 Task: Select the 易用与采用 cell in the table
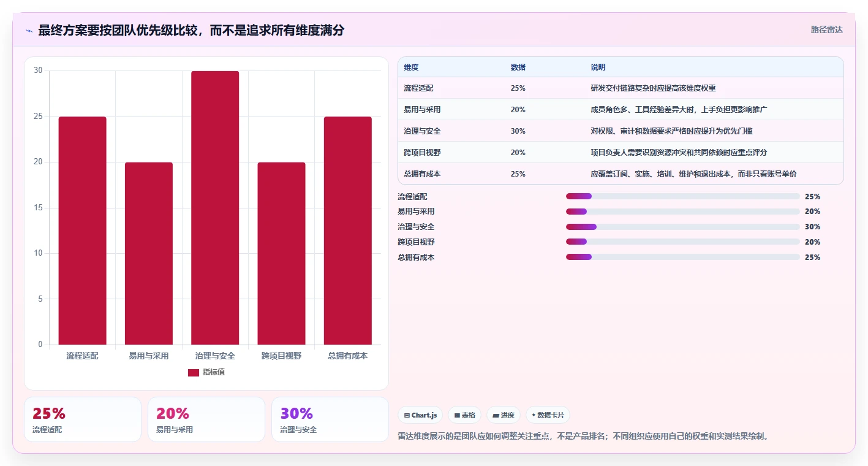pyautogui.click(x=422, y=110)
